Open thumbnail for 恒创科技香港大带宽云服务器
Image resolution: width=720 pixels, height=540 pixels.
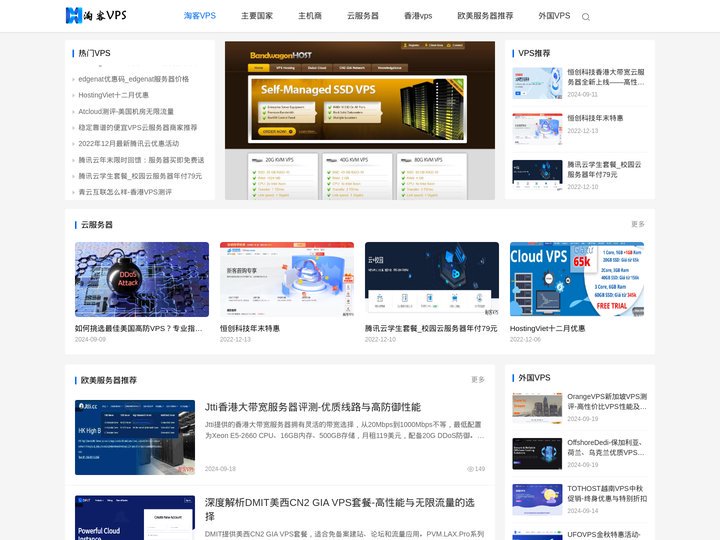(x=537, y=83)
